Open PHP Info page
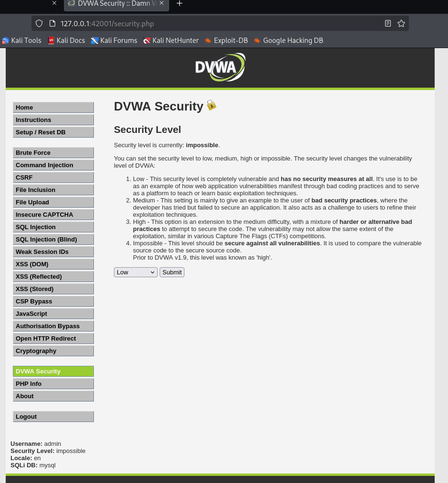The width and height of the screenshot is (448, 483). 53,384
